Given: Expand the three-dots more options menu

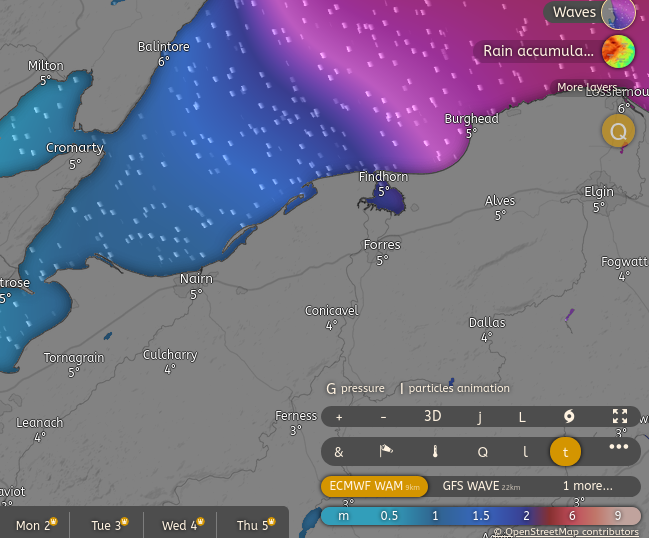Looking at the screenshot, I should (x=619, y=448).
